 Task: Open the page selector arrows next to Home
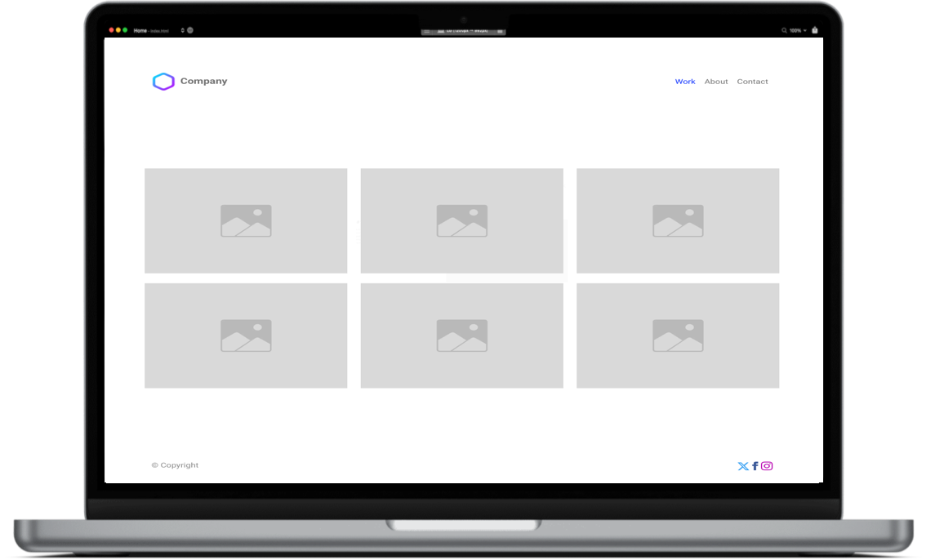tap(182, 30)
